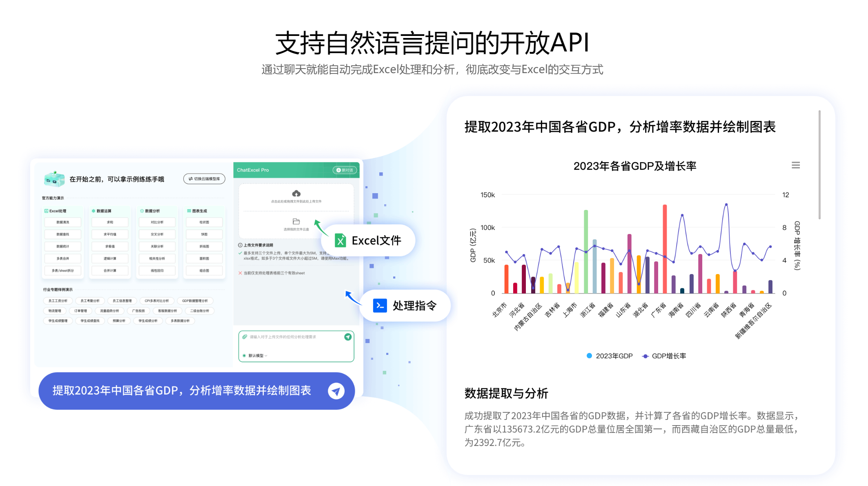Select the 默认模型 radio button
This screenshot has height=486, width=868.
pyautogui.click(x=245, y=355)
